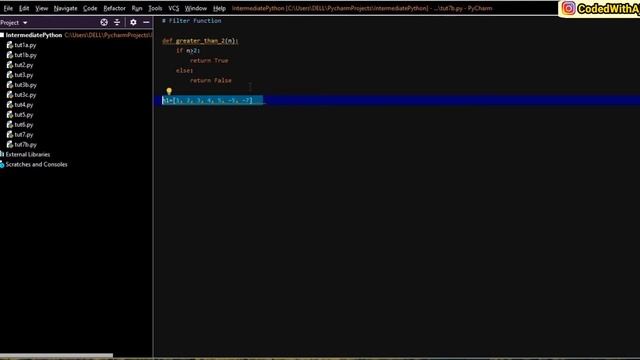Open the Navigate menu
Screen dimensions: 640x360
(x=65, y=8)
